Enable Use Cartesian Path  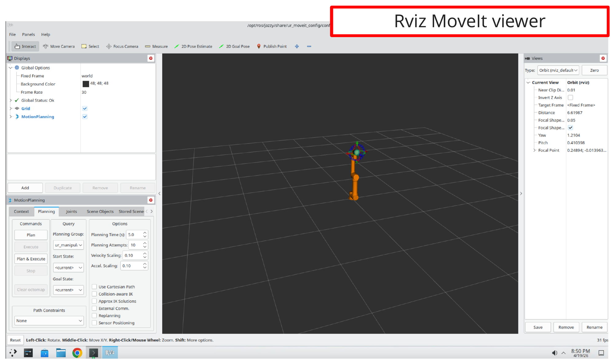coord(94,287)
